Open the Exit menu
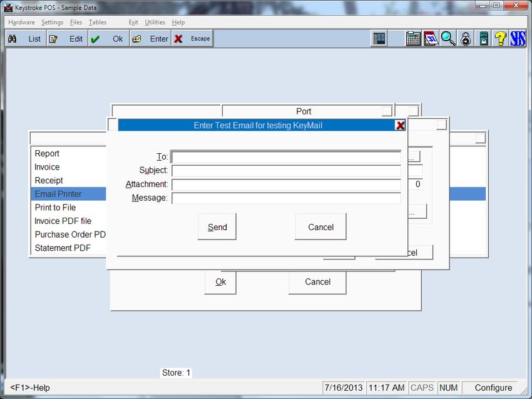 (x=133, y=23)
